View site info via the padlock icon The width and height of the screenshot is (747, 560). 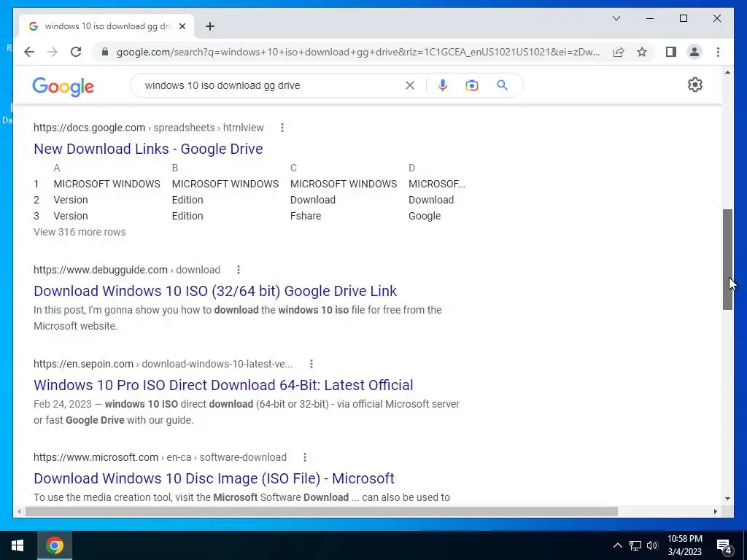[105, 52]
